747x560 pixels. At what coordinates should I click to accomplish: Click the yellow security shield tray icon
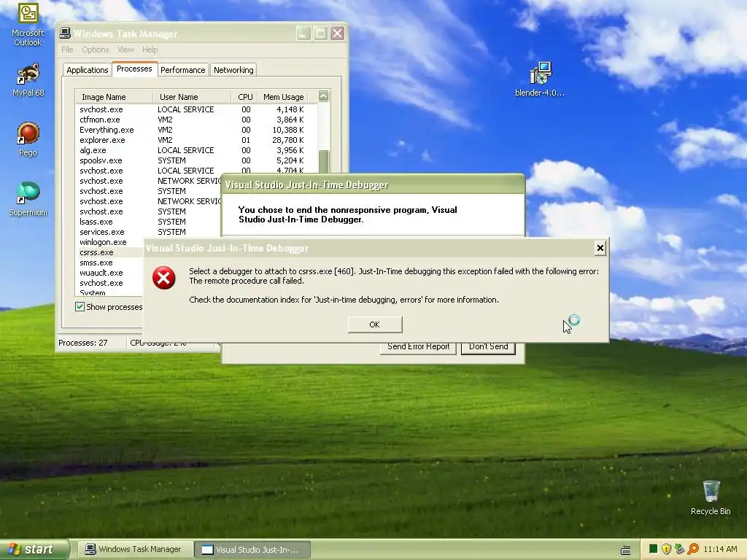point(667,549)
